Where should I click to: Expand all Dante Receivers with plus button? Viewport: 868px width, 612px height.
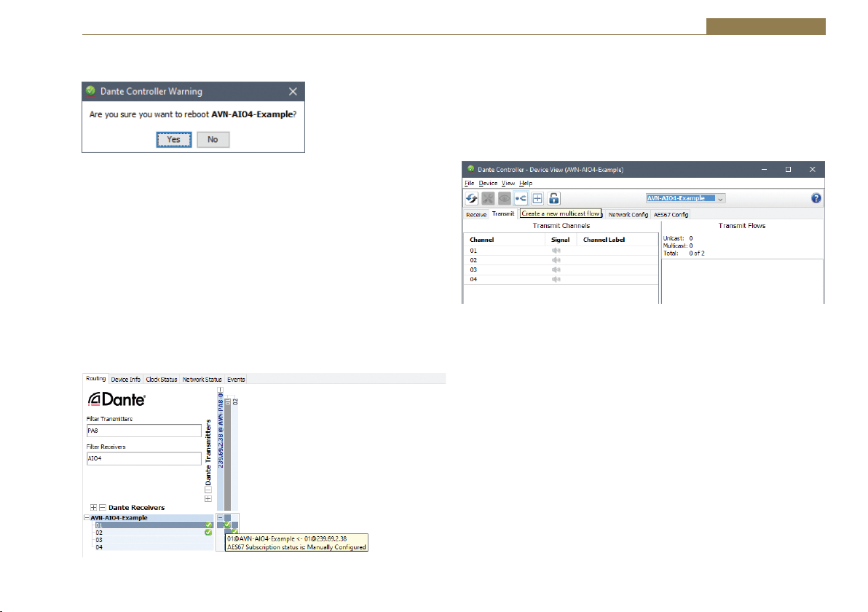coord(93,507)
